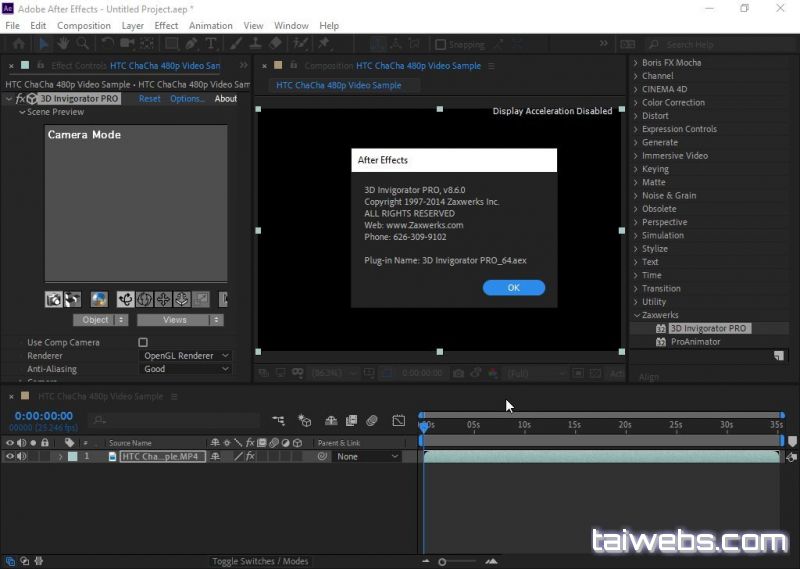Open the Animation menu
This screenshot has height=569, width=800.
tap(210, 25)
